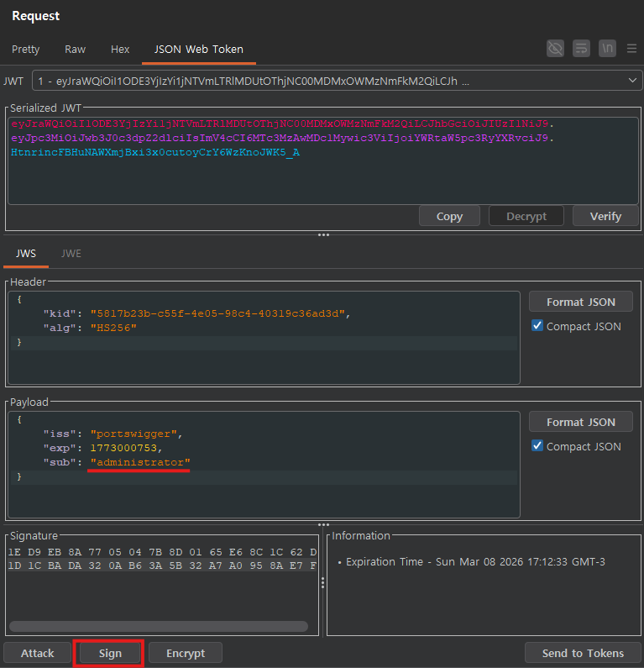The height and width of the screenshot is (668, 644).
Task: Uncheck Compact JSON for the Payload
Action: (537, 446)
